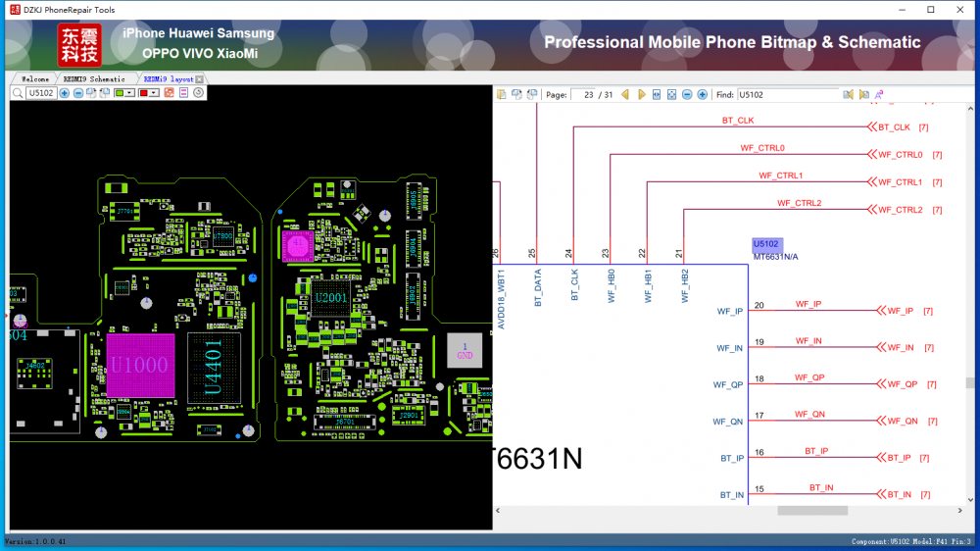Close the REDMI9 layout tab
This screenshot has height=551, width=980.
200,78
